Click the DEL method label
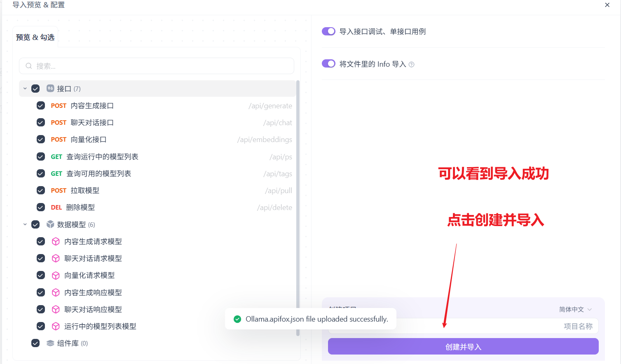621x364 pixels. click(56, 208)
